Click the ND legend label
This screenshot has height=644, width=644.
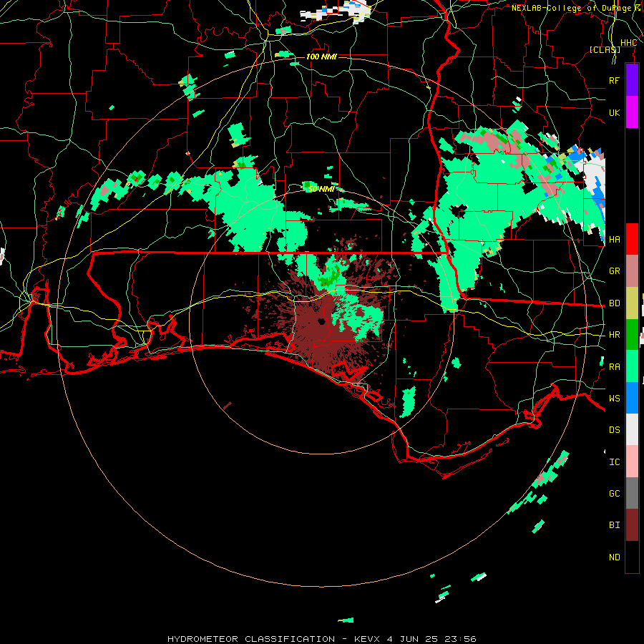tap(614, 557)
